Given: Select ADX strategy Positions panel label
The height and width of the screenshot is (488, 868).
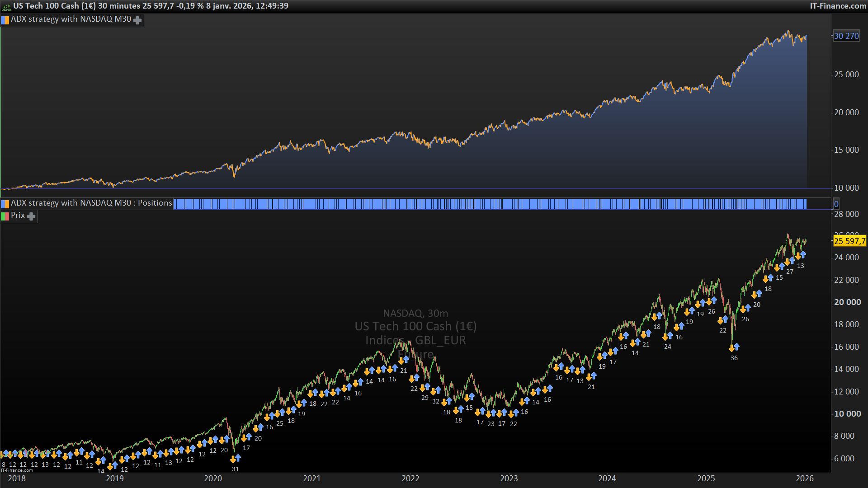Looking at the screenshot, I should [x=91, y=203].
